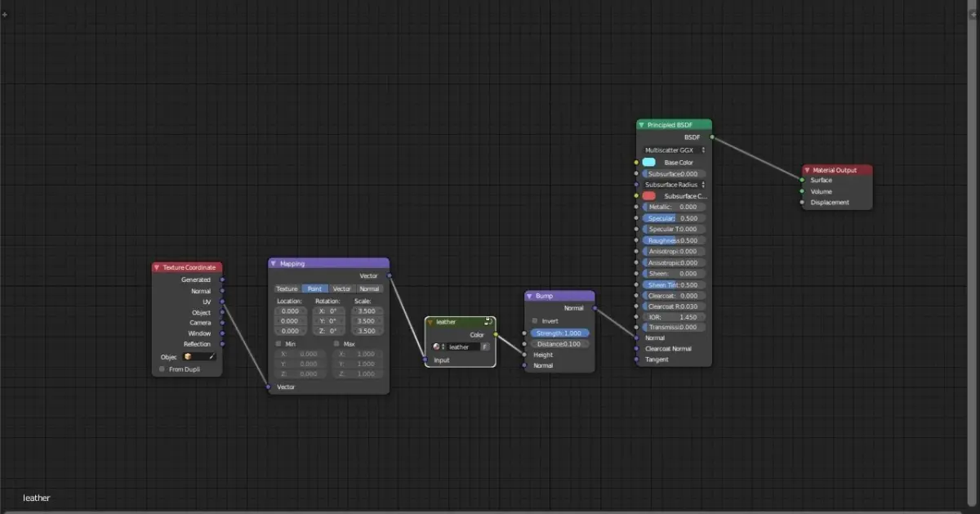Adjust the Sheen Tint slider
The image size is (980, 514).
click(675, 284)
